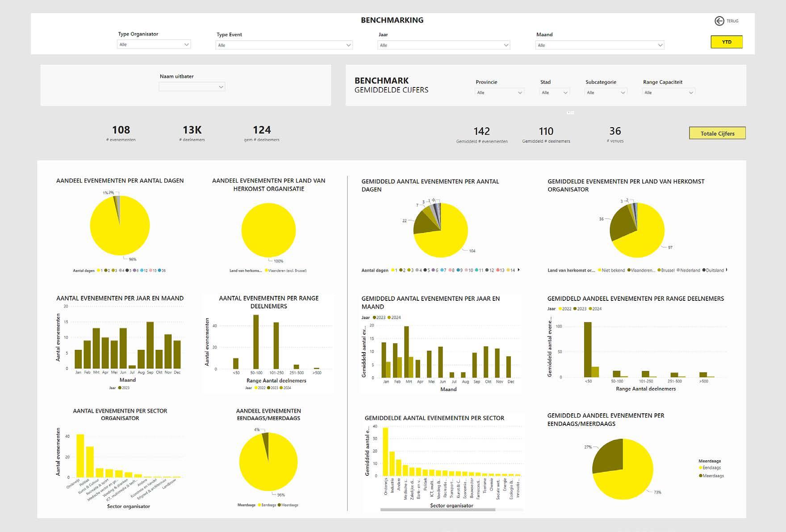Click the sector chart horizontal scrollbar
The image size is (786, 532).
438,509
